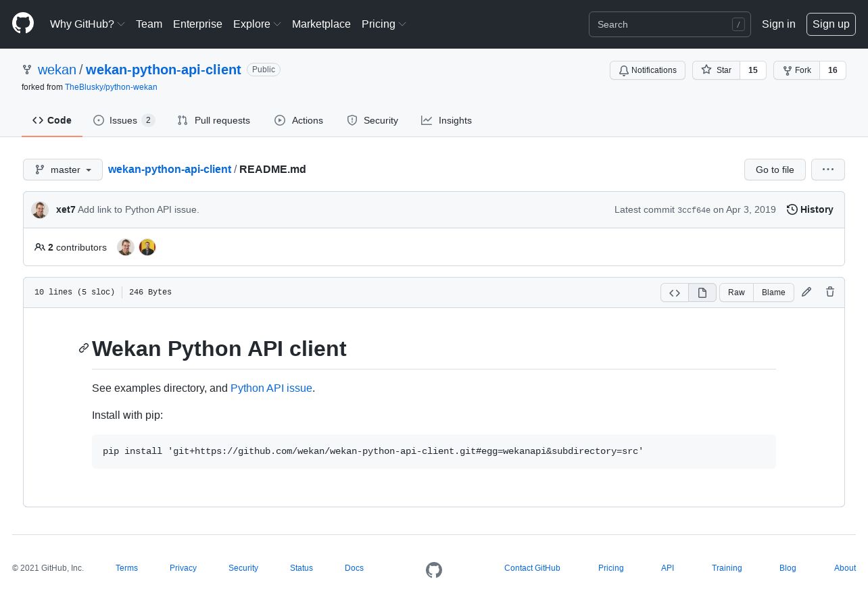This screenshot has width=868, height=612.
Task: Open wekan-python-api-client repository title link
Action: click(x=164, y=70)
